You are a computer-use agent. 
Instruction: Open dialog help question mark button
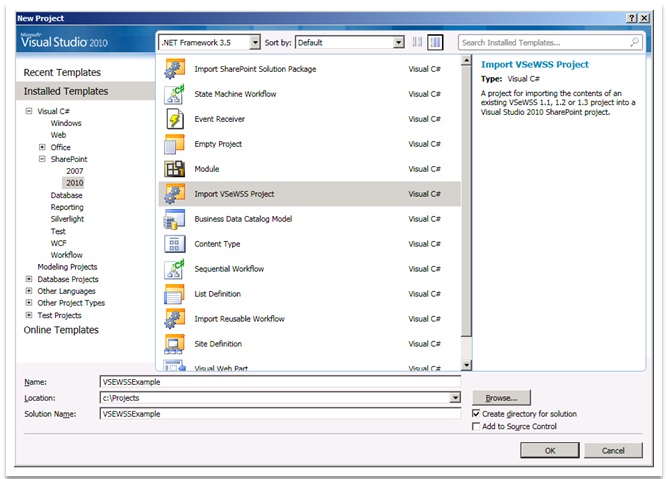click(x=632, y=18)
